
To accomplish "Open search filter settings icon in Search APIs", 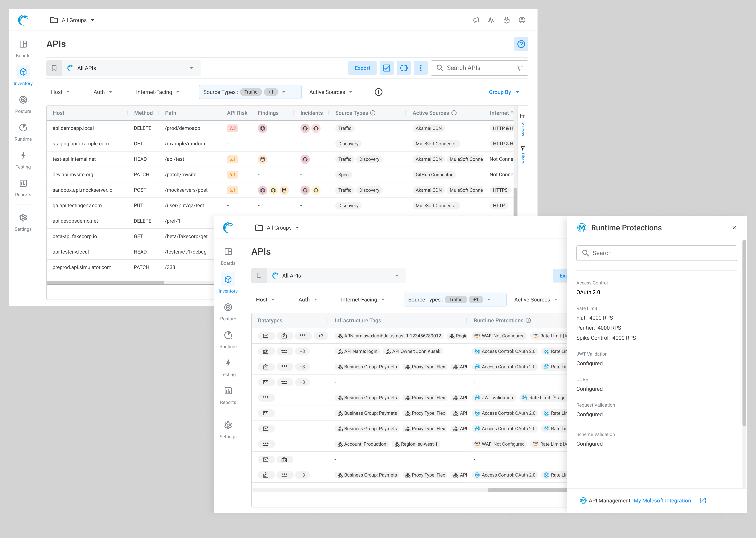I will point(519,68).
